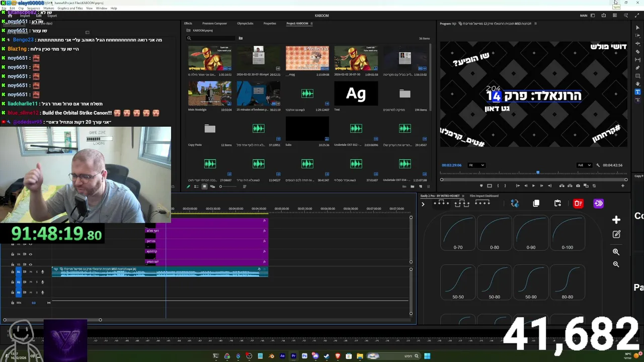Switch to OlympicSubs tab
The height and width of the screenshot is (362, 644).
tap(245, 24)
